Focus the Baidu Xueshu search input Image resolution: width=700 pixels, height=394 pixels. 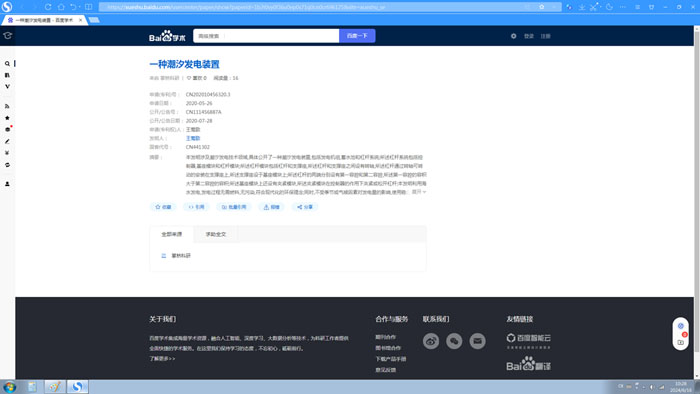click(266, 36)
